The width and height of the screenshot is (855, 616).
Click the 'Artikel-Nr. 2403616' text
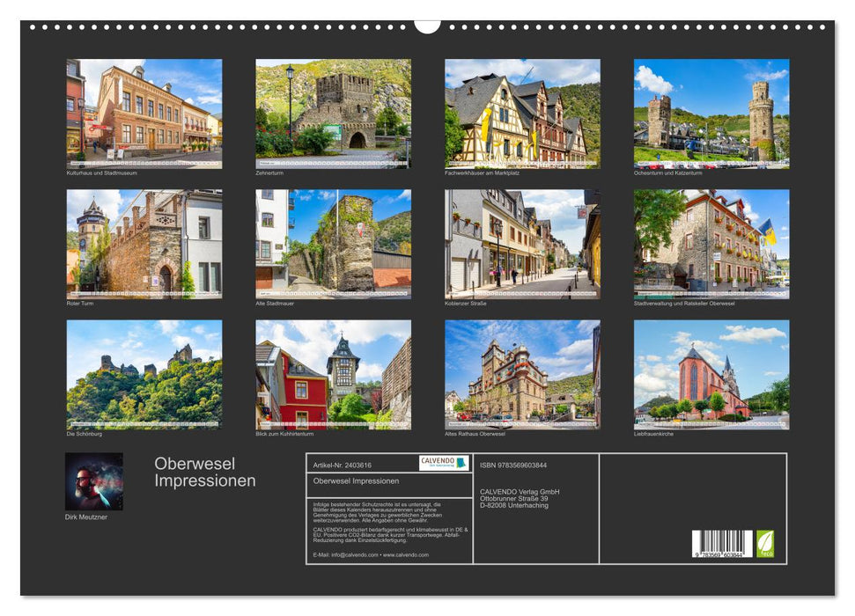343,466
